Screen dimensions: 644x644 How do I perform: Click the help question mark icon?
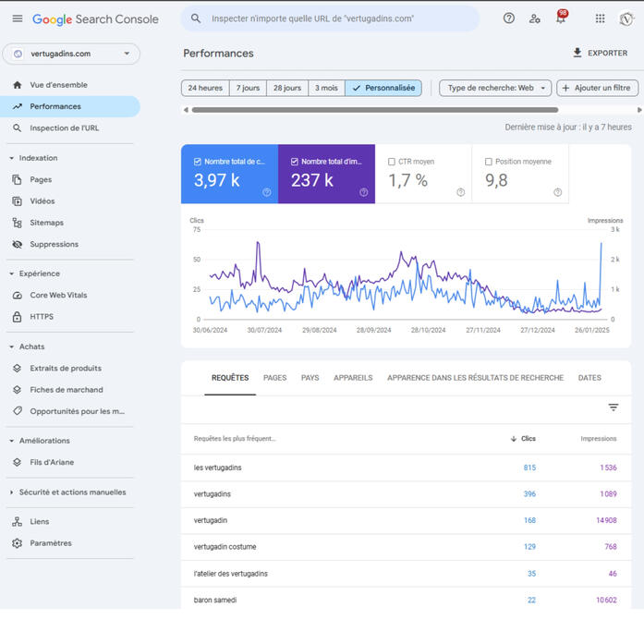coord(509,18)
